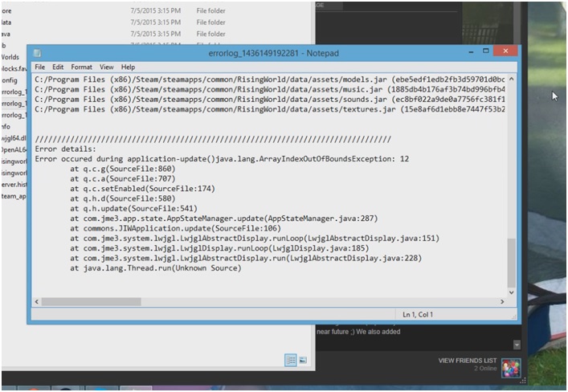Open the View menu in Notepad
Image resolution: width=568 pixels, height=392 pixels.
click(x=107, y=67)
